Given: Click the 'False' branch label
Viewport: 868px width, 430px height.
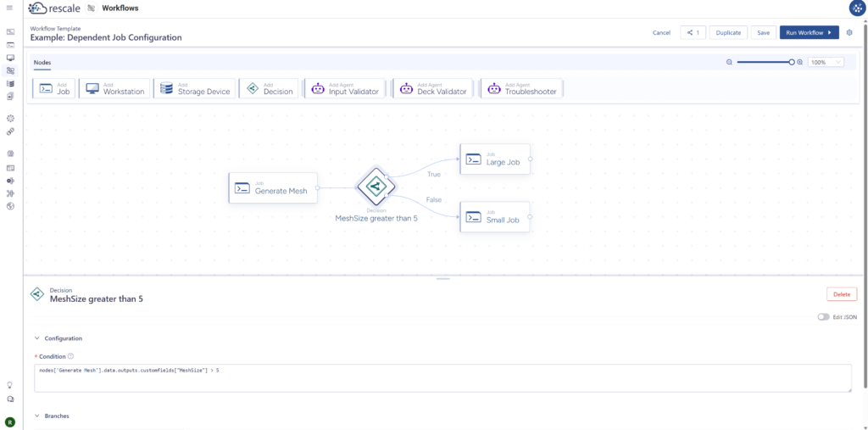Looking at the screenshot, I should (x=433, y=199).
